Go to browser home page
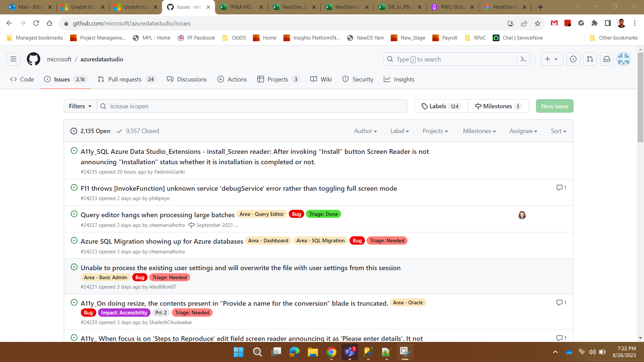This screenshot has height=362, width=644. [x=50, y=23]
